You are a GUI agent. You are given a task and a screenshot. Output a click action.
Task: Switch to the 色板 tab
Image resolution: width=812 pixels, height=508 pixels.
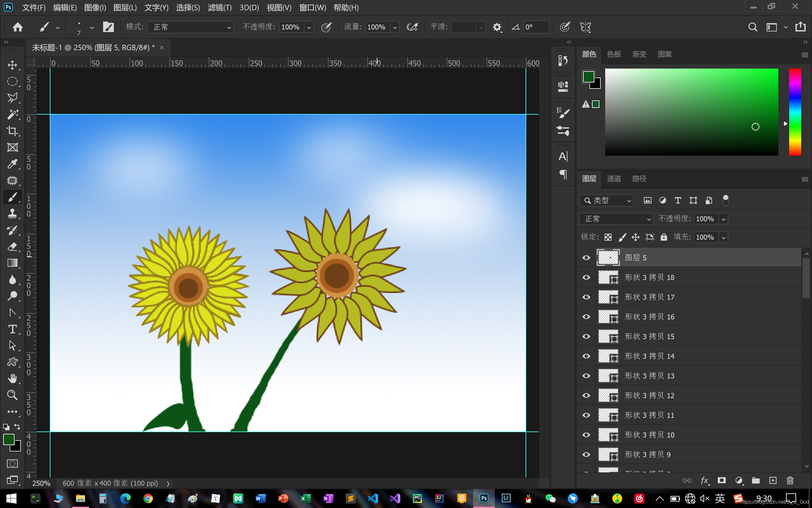click(614, 54)
